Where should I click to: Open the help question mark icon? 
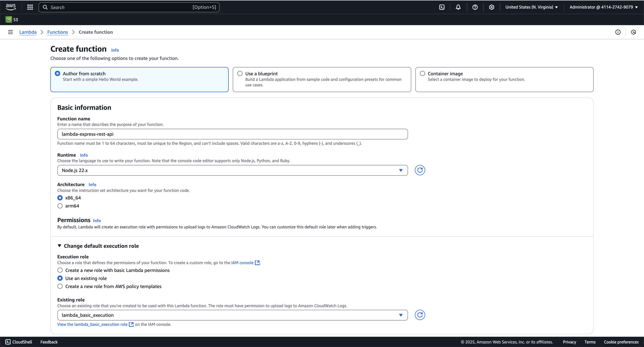[475, 7]
